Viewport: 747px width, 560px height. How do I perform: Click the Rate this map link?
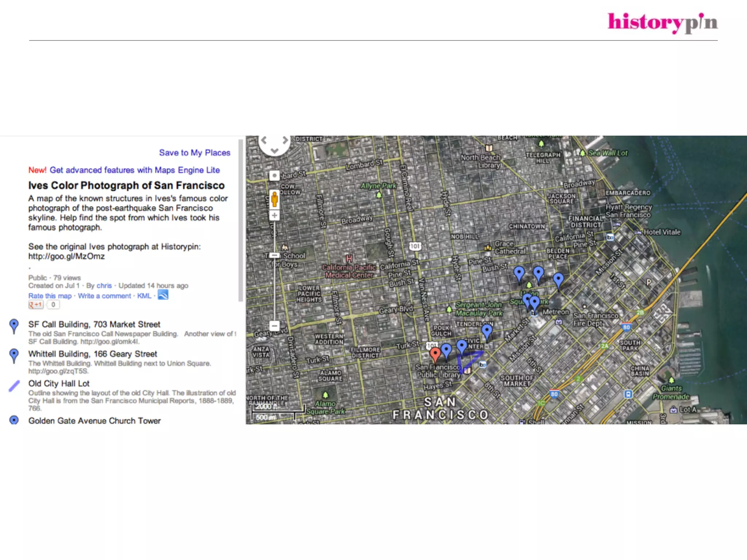point(50,296)
